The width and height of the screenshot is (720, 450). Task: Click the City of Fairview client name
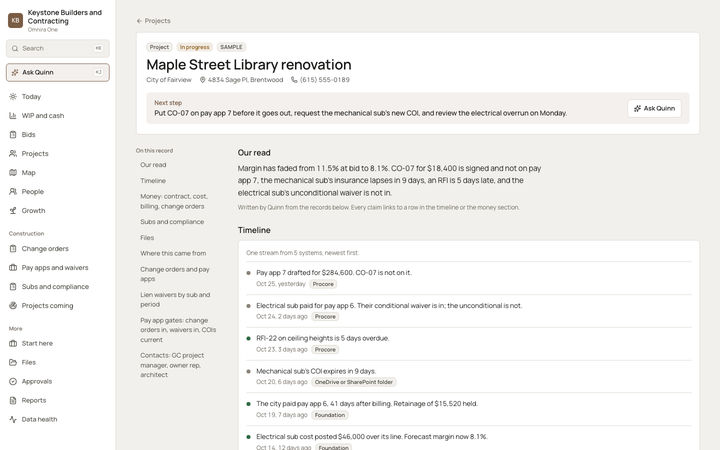click(169, 80)
